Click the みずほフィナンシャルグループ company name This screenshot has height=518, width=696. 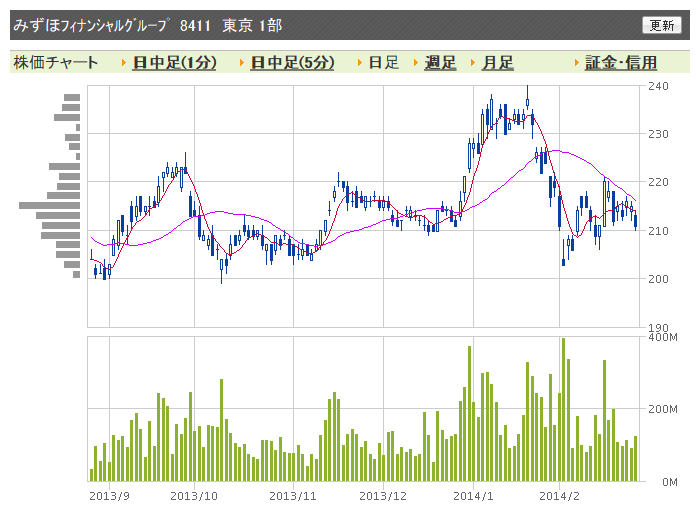(x=91, y=25)
